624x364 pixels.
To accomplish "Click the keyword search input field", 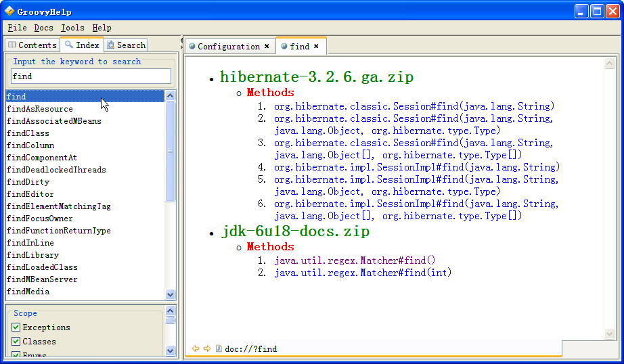I will point(91,76).
